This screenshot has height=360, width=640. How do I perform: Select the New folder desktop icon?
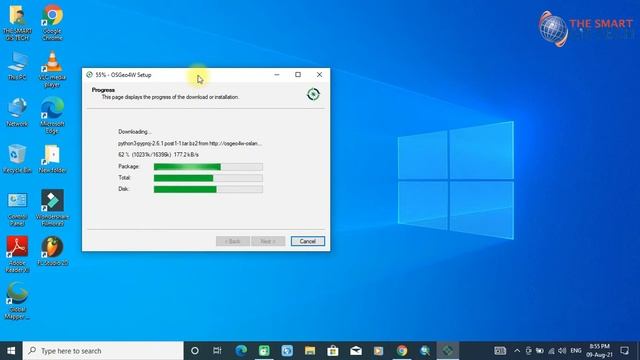pos(52,159)
